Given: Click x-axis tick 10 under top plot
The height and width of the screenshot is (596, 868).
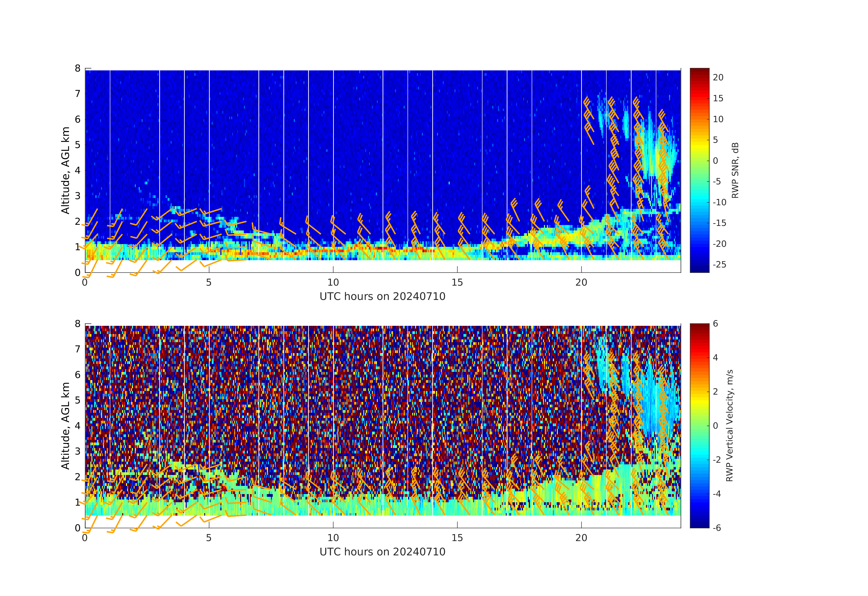Looking at the screenshot, I should point(333,282).
